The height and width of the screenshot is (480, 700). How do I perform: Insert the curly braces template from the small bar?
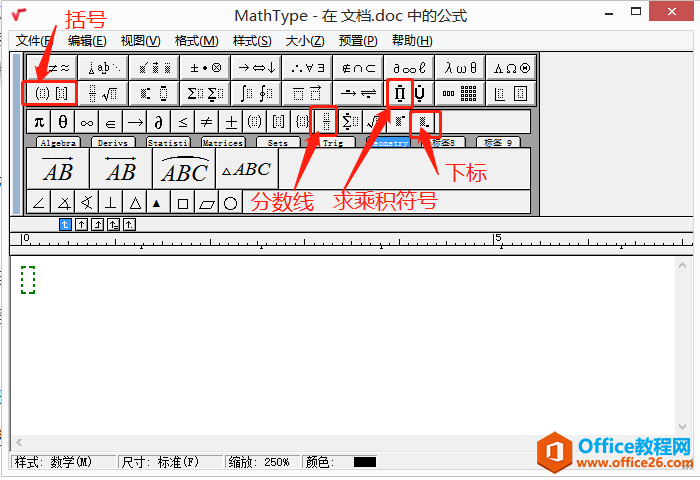pyautogui.click(x=303, y=121)
